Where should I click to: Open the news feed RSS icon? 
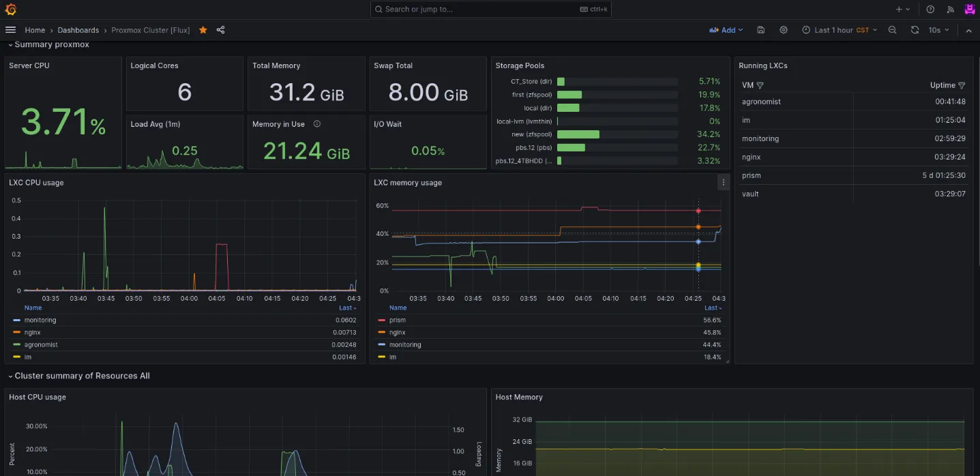click(950, 10)
